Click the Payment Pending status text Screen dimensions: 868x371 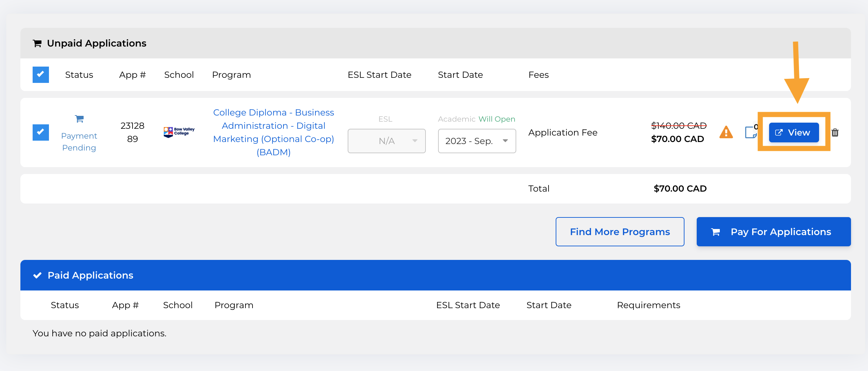(x=79, y=142)
